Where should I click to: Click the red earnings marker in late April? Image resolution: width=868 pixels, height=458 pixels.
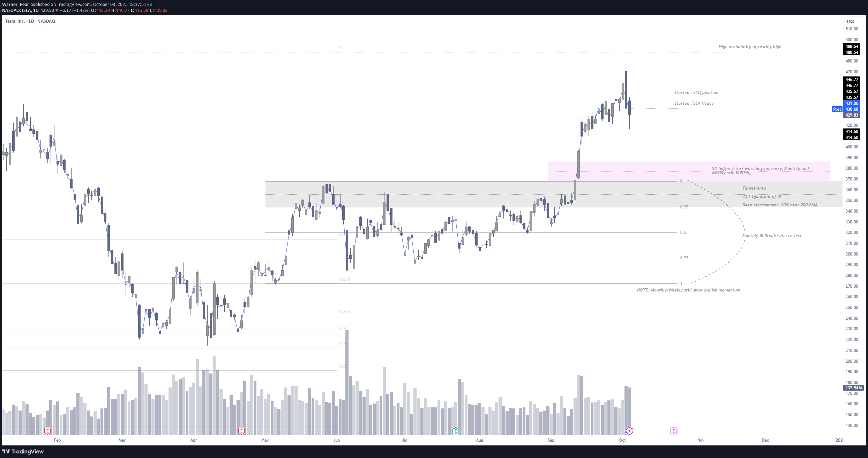[241, 431]
